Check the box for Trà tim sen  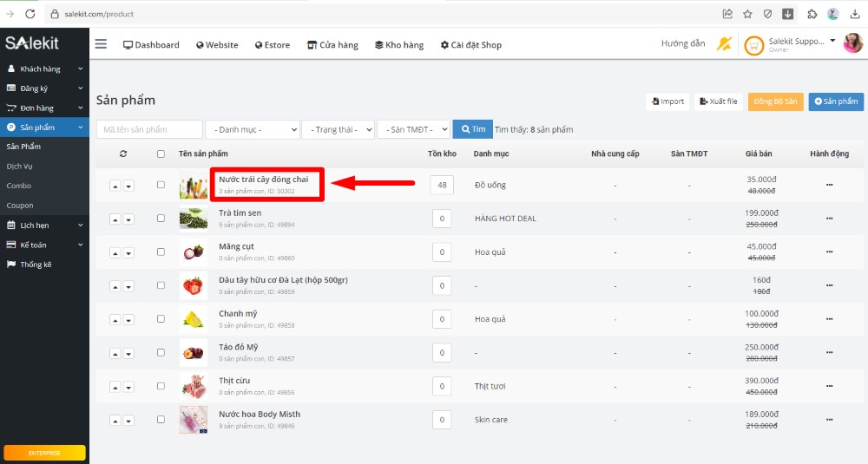pos(161,219)
